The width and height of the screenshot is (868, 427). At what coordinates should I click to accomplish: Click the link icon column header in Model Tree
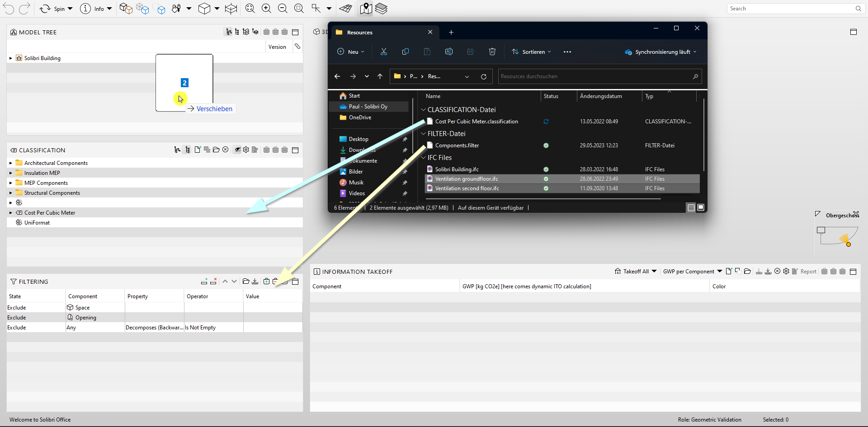click(297, 47)
